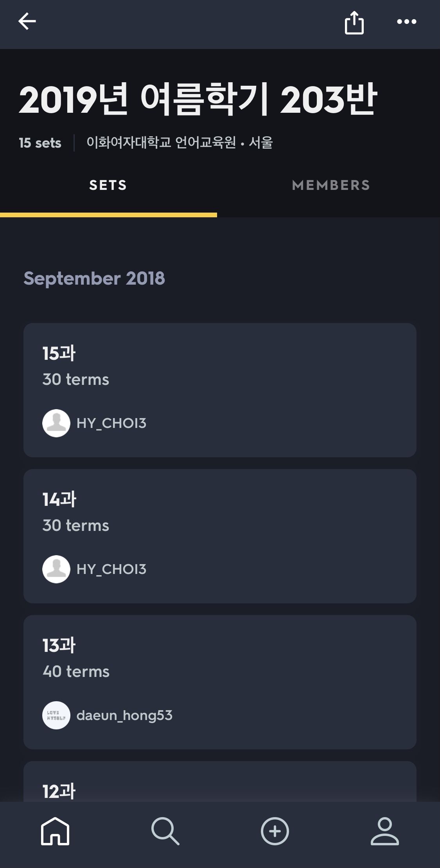Open the Search magnifier icon
Viewport: 440px width, 868px height.
(x=165, y=831)
